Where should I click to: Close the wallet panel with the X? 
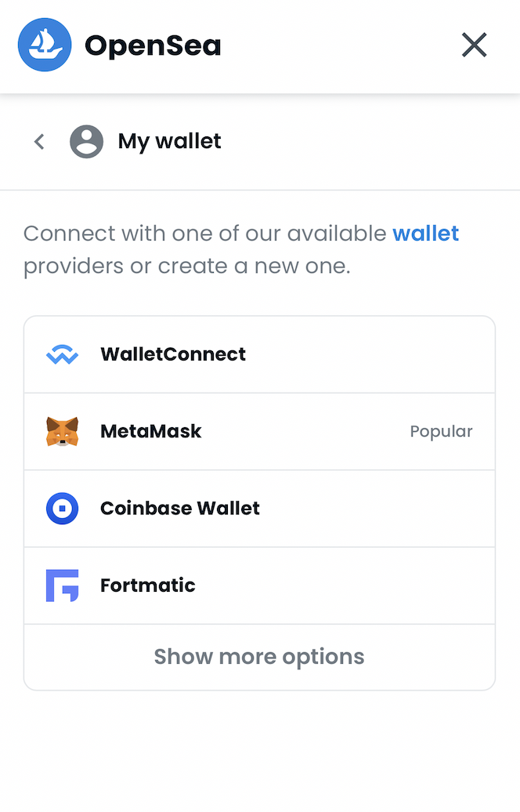click(x=474, y=45)
